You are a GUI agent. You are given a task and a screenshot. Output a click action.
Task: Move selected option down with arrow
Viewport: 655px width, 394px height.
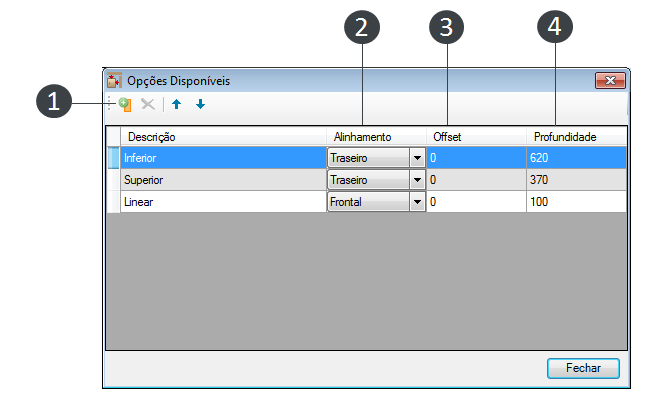coord(201,104)
